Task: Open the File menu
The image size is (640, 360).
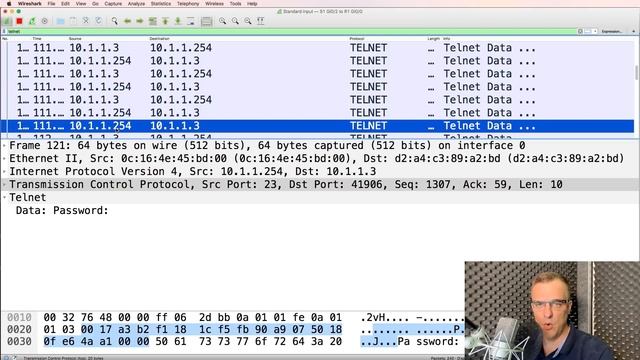Action: [x=51, y=3]
